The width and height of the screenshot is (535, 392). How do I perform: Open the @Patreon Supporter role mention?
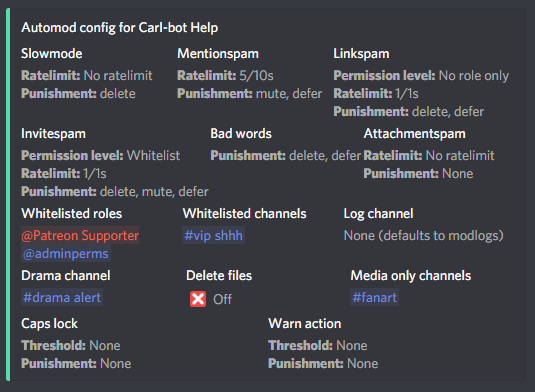click(x=80, y=235)
